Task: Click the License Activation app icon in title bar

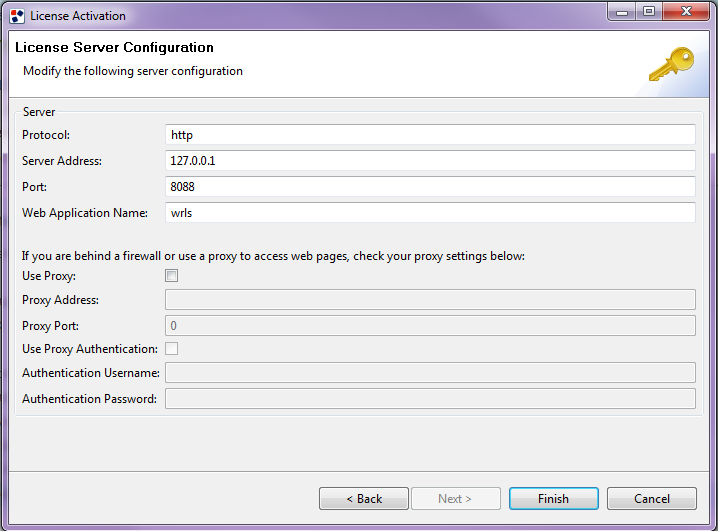Action: click(17, 16)
